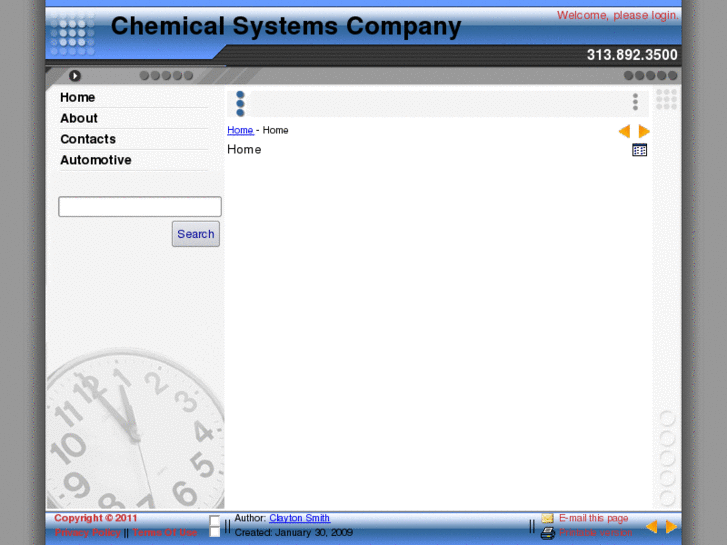Screen dimensions: 727x545
Task: Click the 'Created: January 30, 2009' text
Action: [293, 532]
